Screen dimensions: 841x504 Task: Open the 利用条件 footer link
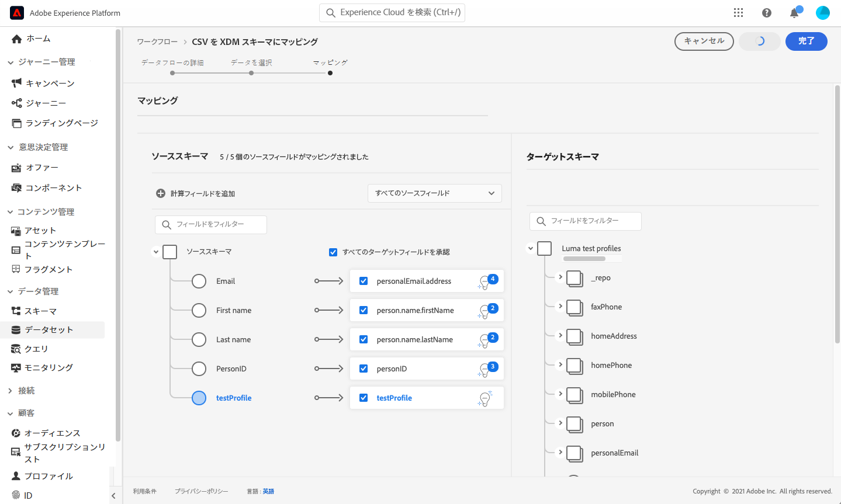pos(144,491)
